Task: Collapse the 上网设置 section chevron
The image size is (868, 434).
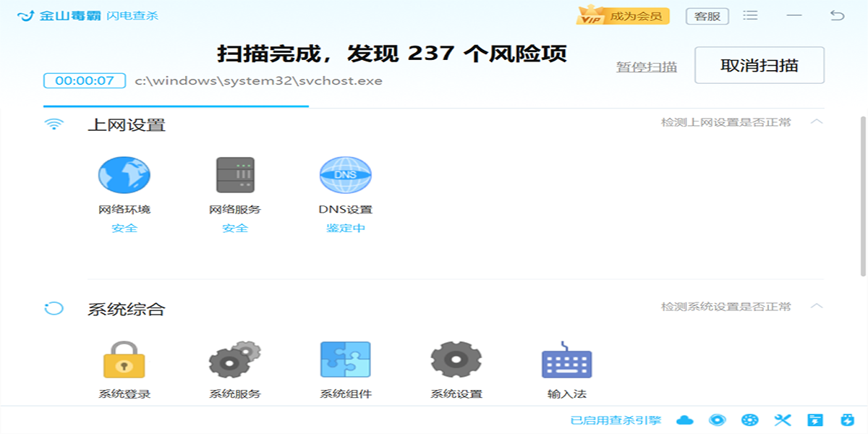Action: tap(817, 122)
